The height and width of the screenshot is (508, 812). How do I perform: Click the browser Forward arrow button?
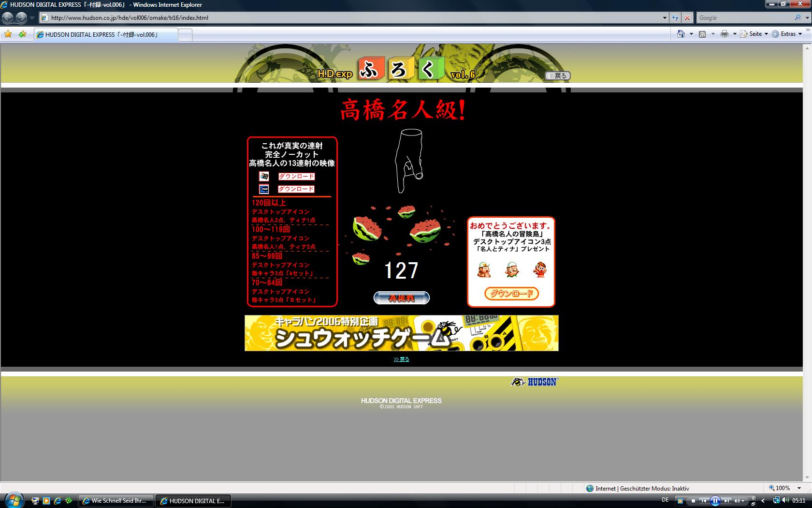click(x=21, y=18)
